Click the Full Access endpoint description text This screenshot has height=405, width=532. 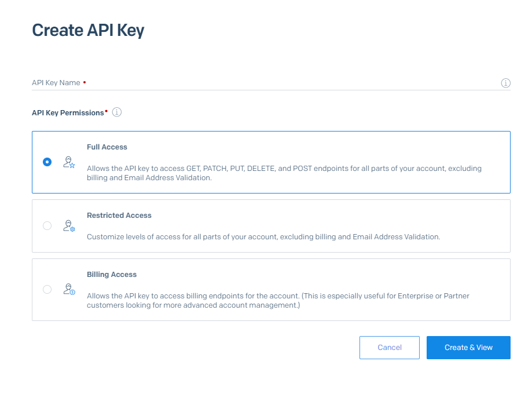coord(284,173)
